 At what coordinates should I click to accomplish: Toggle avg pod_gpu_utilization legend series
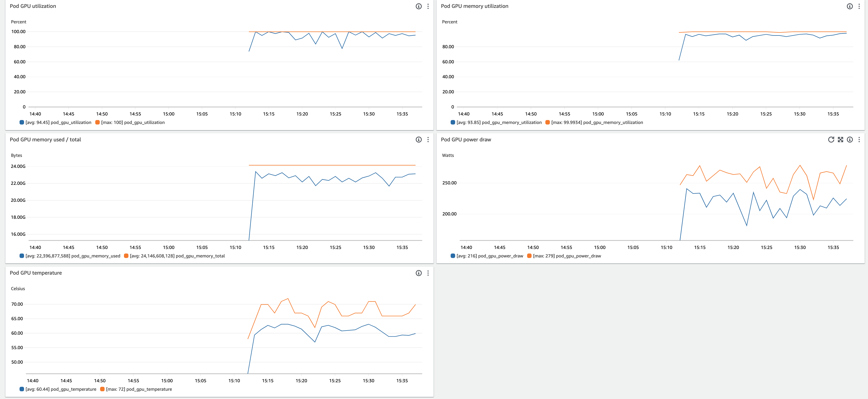point(58,123)
